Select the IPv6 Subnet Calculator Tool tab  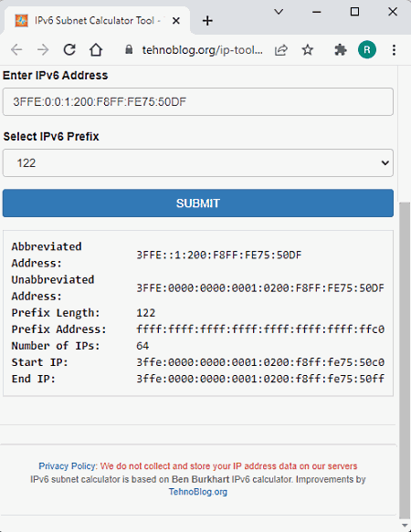[x=97, y=21]
